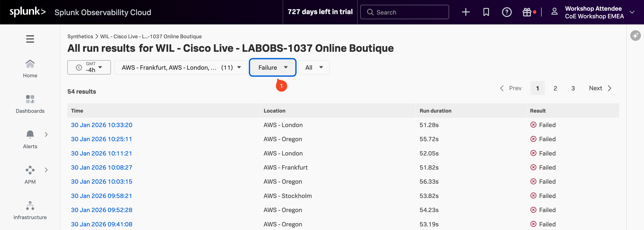Click the Synthetics breadcrumb link
This screenshot has width=644, height=230.
[x=80, y=36]
